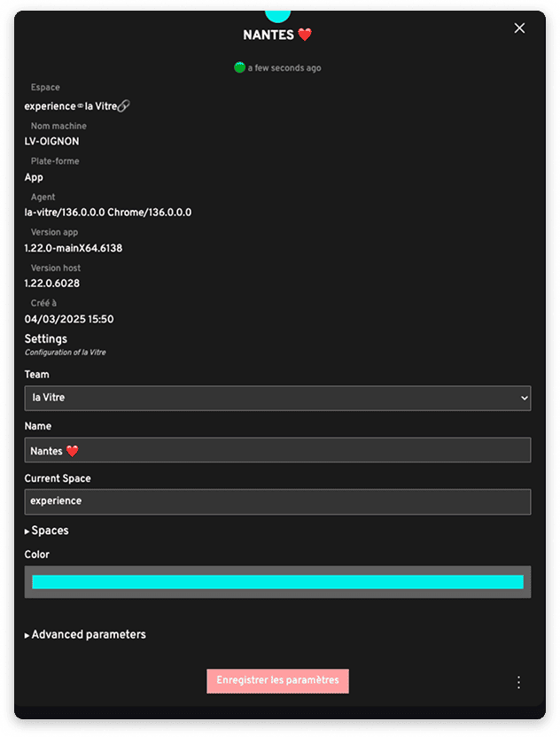Click the Plate-forme value App
This screenshot has height=737, width=560.
(x=34, y=177)
